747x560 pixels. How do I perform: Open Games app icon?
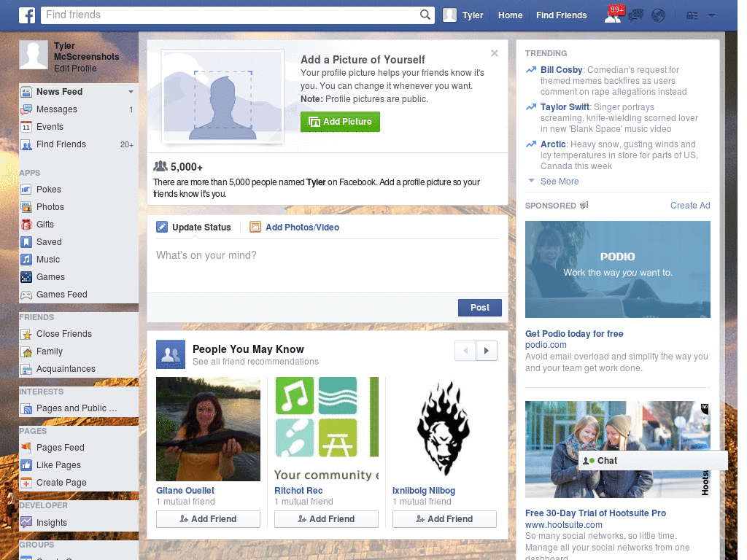(x=26, y=277)
